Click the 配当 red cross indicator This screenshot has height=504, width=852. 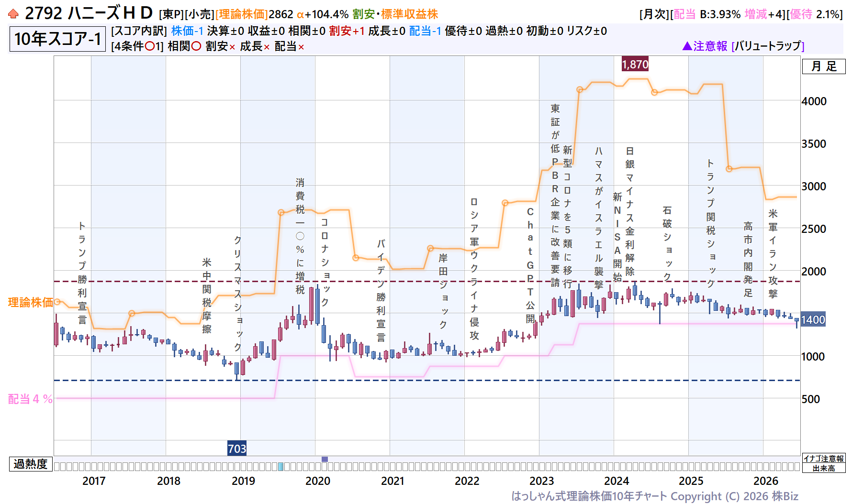click(301, 47)
